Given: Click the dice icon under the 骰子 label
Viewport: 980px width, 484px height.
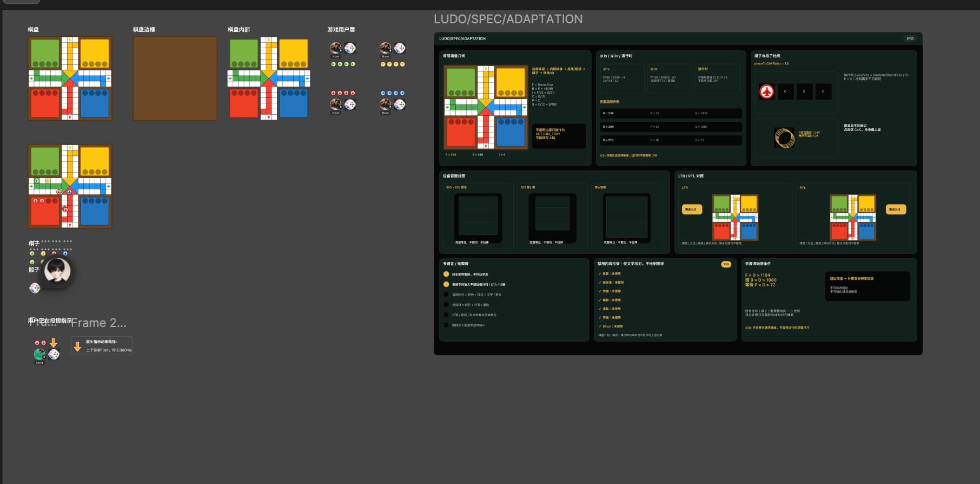Looking at the screenshot, I should point(35,287).
